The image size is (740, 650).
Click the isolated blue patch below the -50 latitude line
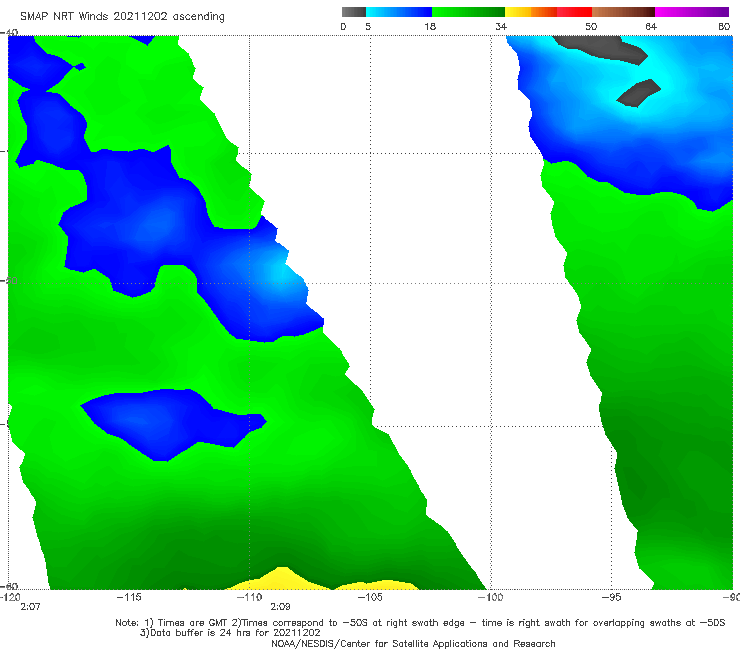[x=173, y=423]
